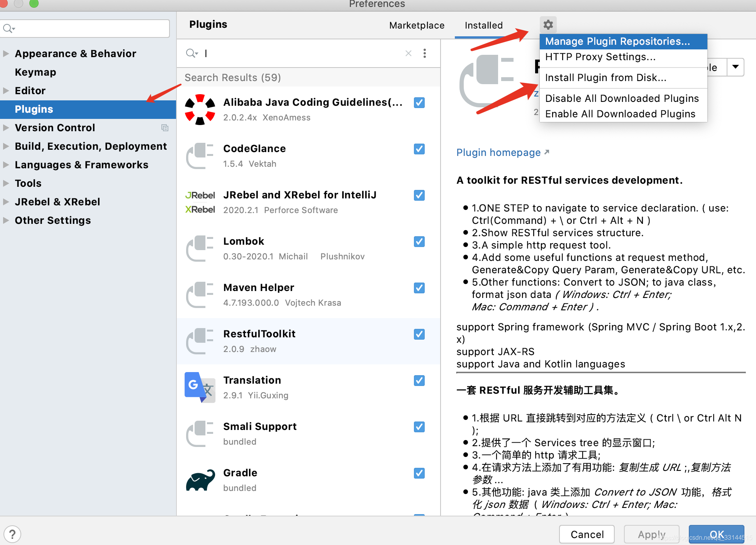This screenshot has height=545, width=756.
Task: Choose Disable All Downloaded Plugins
Action: click(x=623, y=98)
